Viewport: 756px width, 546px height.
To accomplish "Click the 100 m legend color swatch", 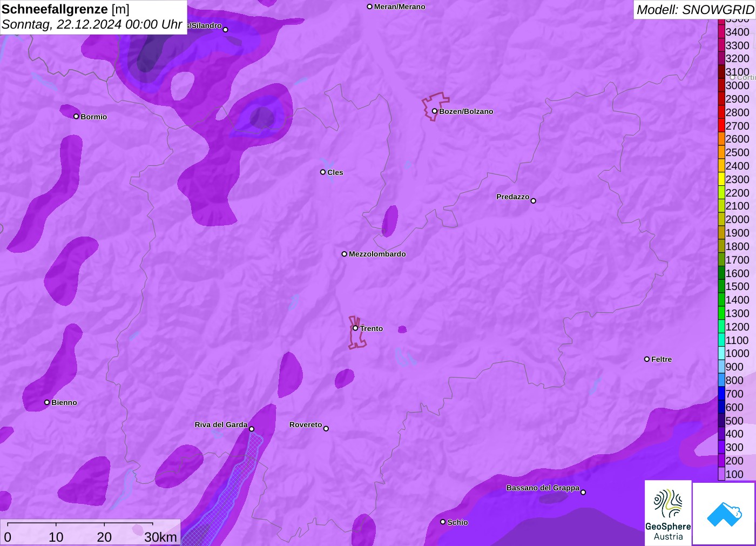I will [x=721, y=474].
